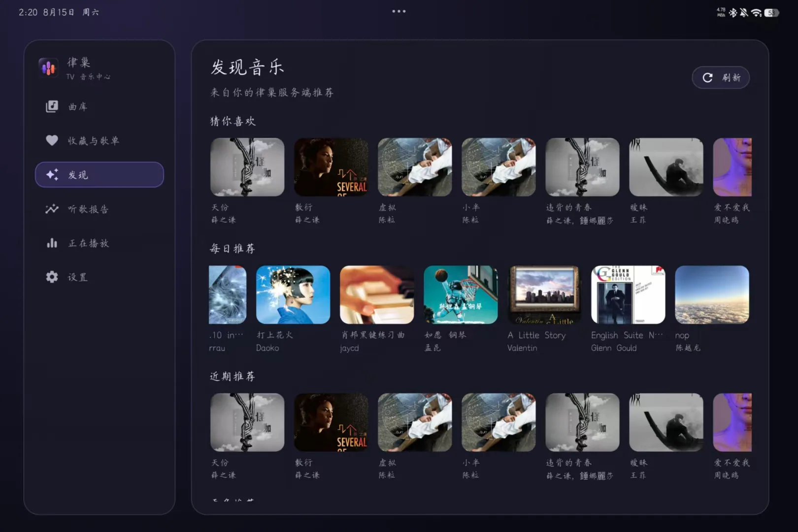Click the 肖邦黑键练习曲 title text
The width and height of the screenshot is (798, 532).
click(x=373, y=335)
